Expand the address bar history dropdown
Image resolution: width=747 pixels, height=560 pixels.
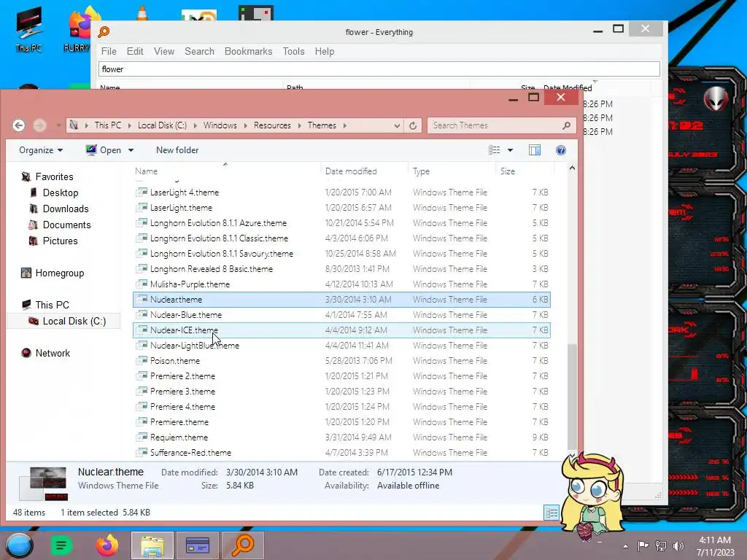pos(397,125)
